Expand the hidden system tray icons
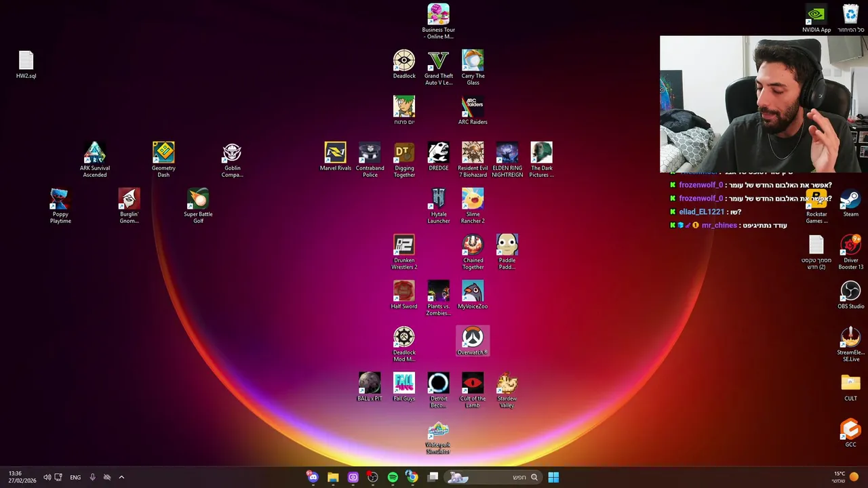Viewport: 868px width, 488px height. (x=121, y=477)
